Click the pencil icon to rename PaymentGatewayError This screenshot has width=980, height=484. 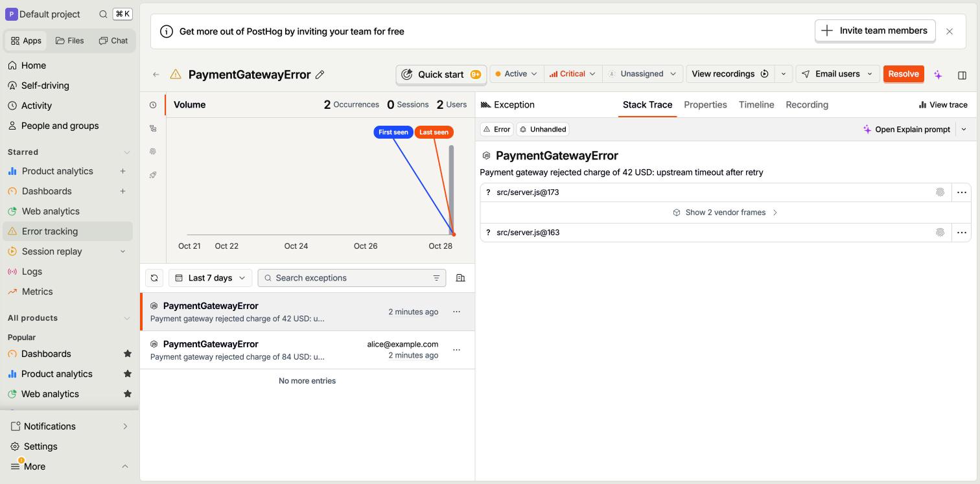320,75
